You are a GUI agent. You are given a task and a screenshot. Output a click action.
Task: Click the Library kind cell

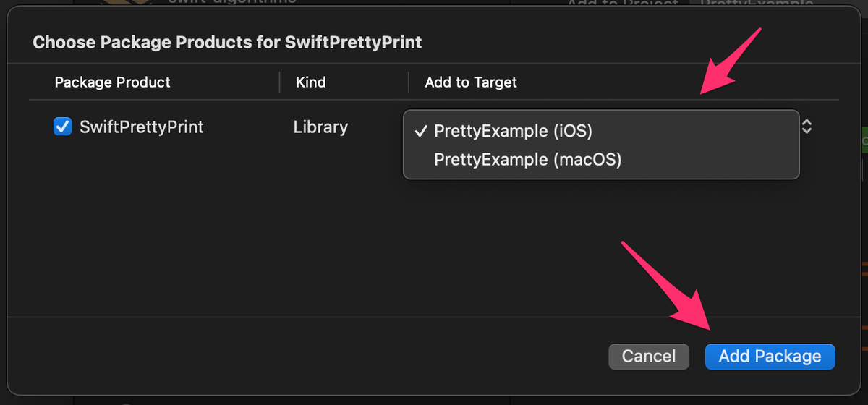pos(320,127)
